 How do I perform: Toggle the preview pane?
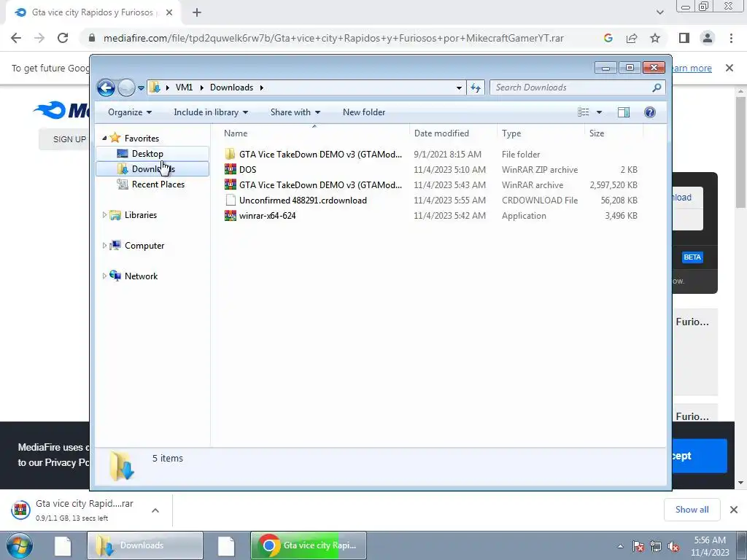[x=624, y=112]
